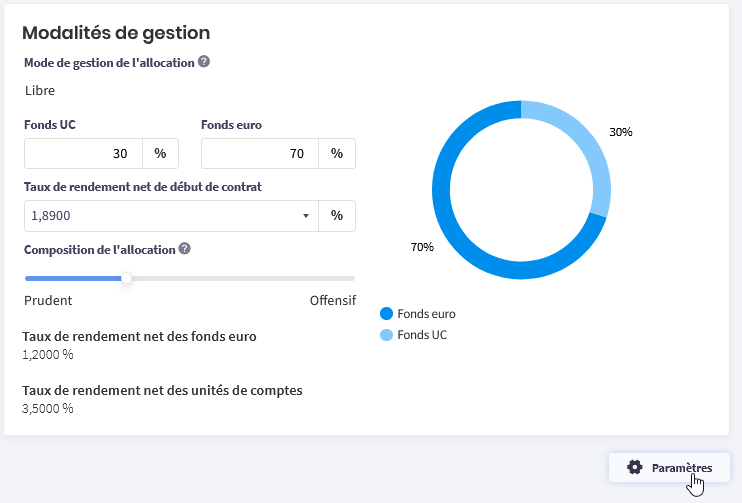Click the allocation slider handle

(x=126, y=278)
